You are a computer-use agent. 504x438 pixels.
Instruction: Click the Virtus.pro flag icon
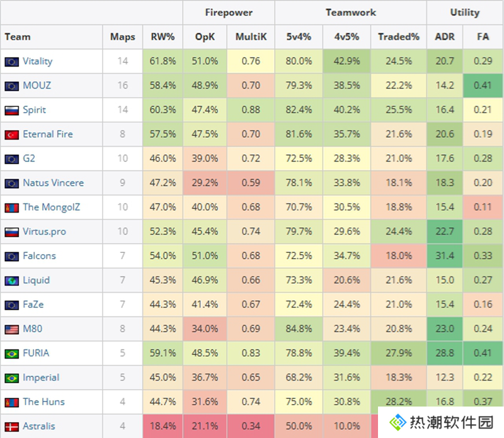click(11, 232)
